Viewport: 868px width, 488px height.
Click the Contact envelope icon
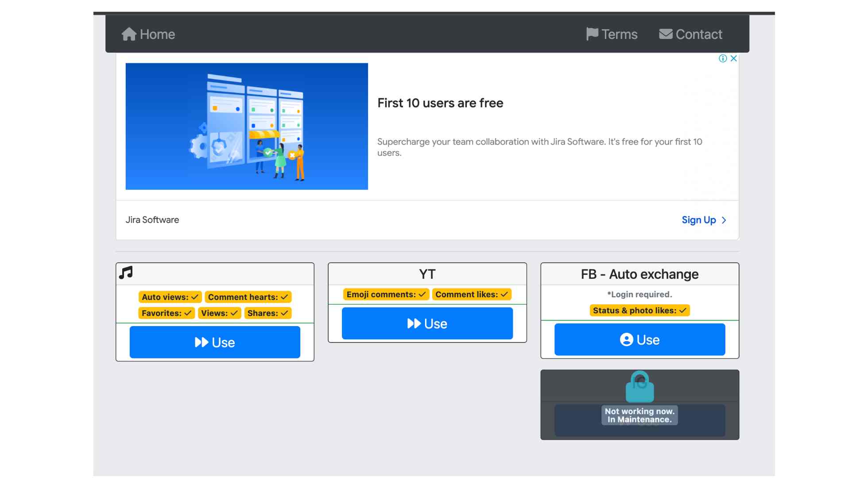pyautogui.click(x=666, y=34)
